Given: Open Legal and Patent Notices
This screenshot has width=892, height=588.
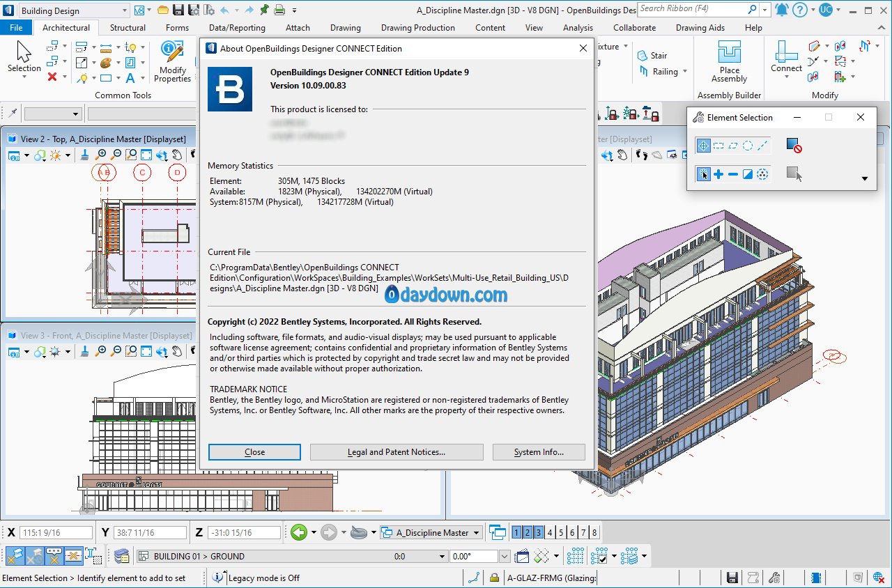Looking at the screenshot, I should pos(397,452).
